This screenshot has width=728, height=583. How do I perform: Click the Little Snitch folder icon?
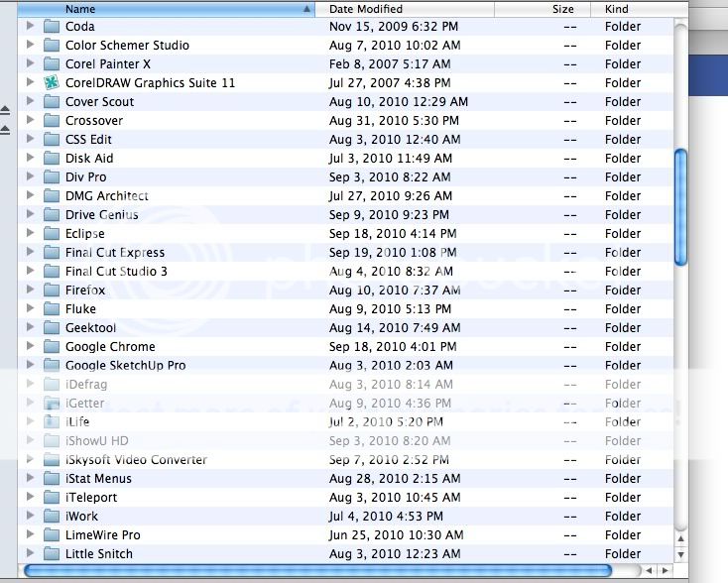pos(52,554)
